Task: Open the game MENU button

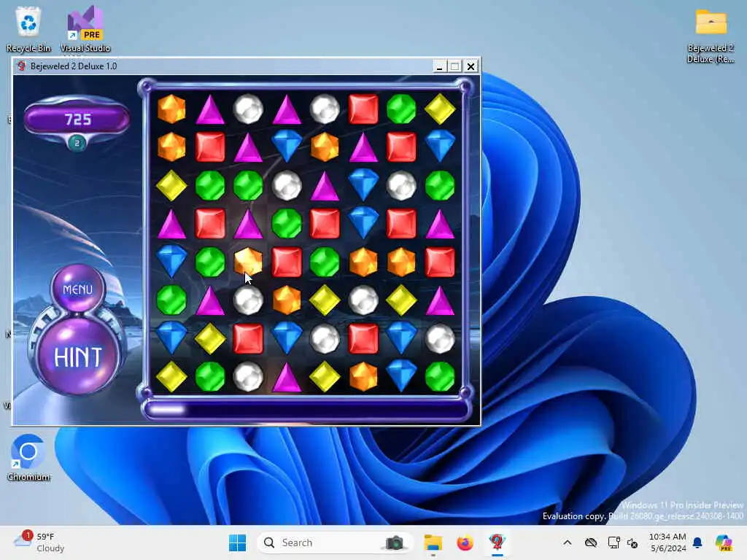Action: click(x=77, y=289)
